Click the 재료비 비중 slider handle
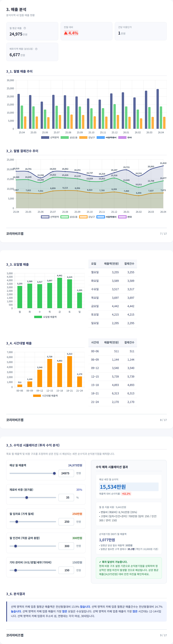 (27, 498)
